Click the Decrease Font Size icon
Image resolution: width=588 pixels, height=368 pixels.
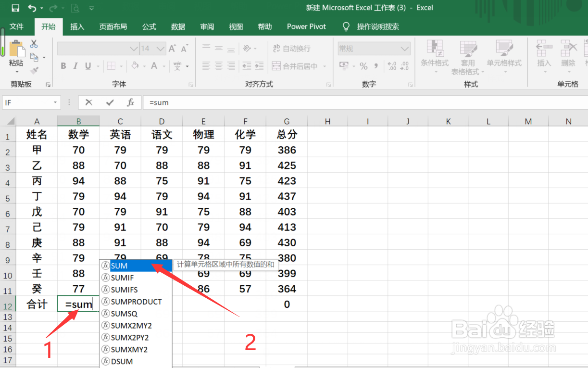[185, 49]
